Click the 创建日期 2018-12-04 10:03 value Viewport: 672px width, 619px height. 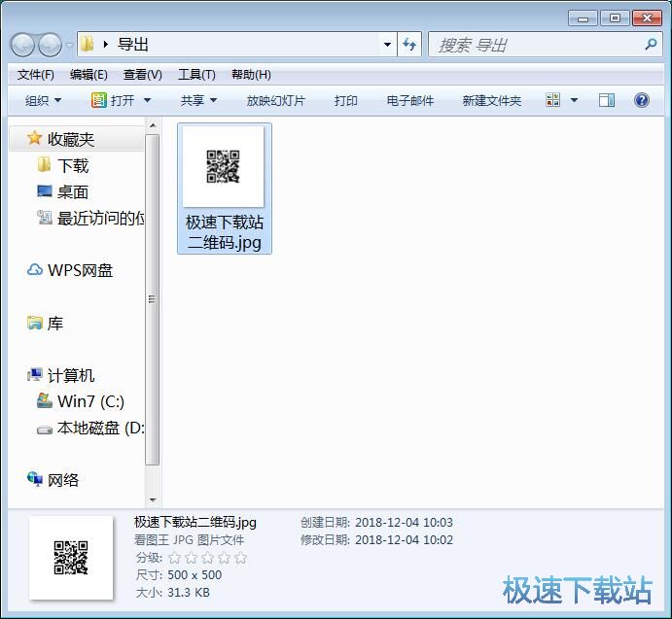pos(404,522)
